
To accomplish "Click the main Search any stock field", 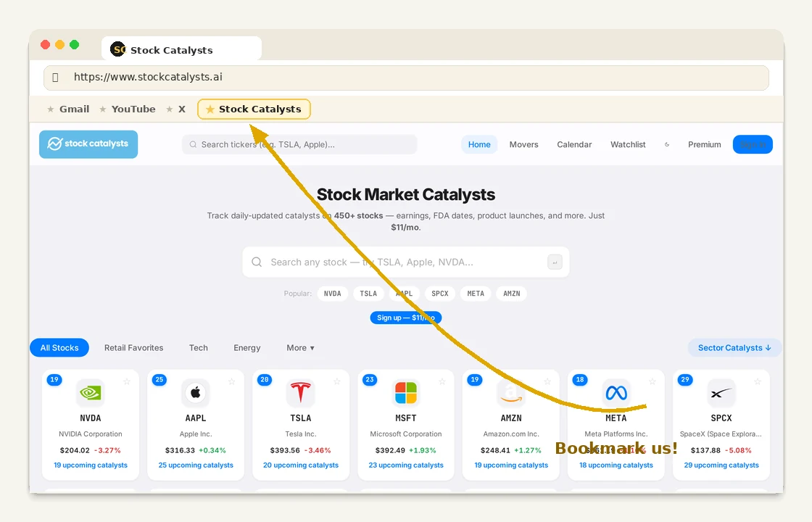I will point(405,262).
